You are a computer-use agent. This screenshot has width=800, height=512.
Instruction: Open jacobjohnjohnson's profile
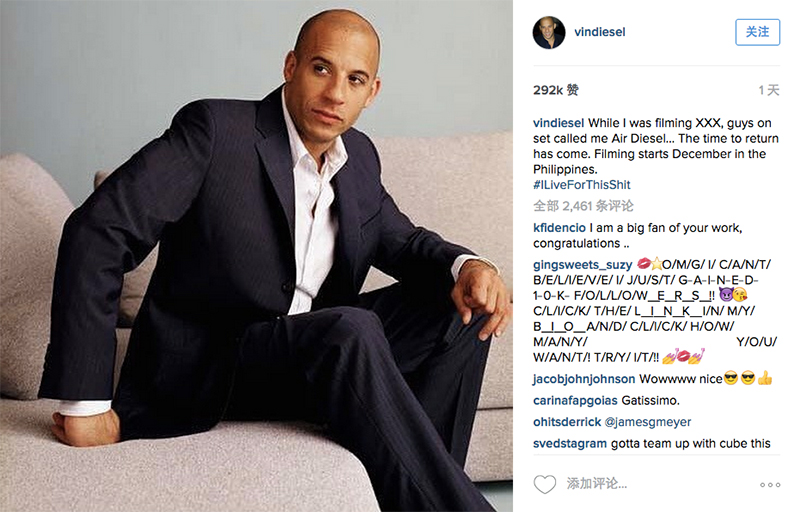tap(584, 379)
